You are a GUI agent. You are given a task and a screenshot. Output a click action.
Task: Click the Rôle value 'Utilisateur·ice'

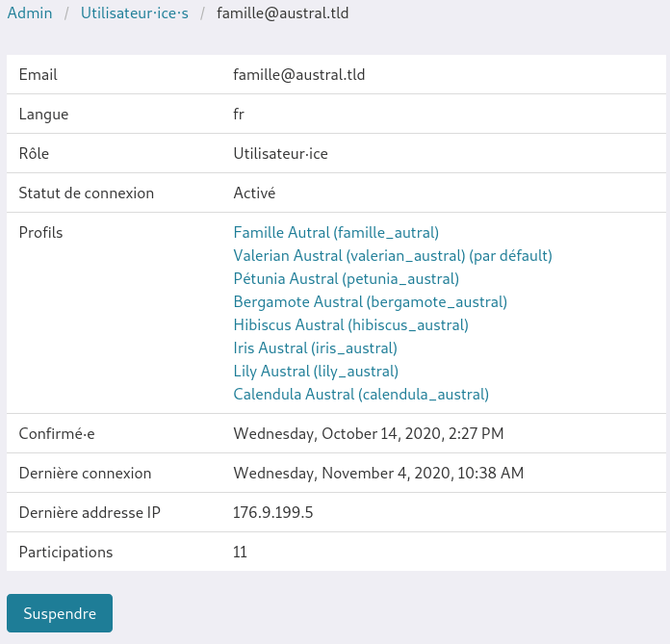tap(280, 153)
